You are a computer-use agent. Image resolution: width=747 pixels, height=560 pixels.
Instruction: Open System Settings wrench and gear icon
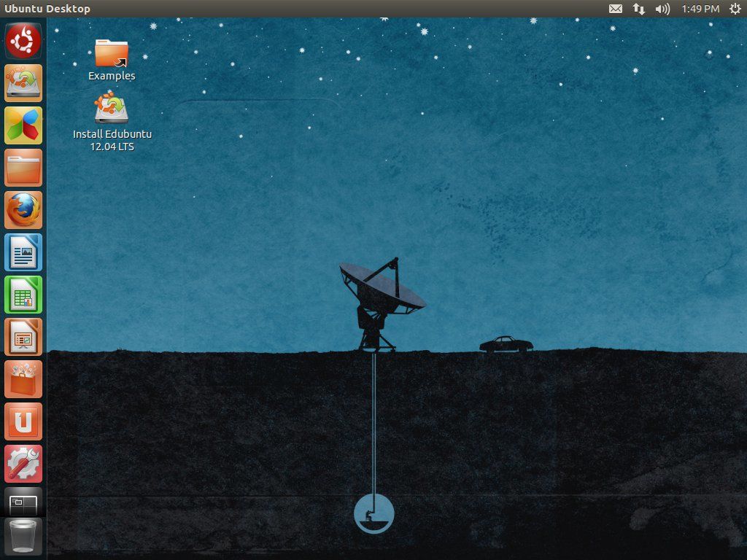[23, 464]
